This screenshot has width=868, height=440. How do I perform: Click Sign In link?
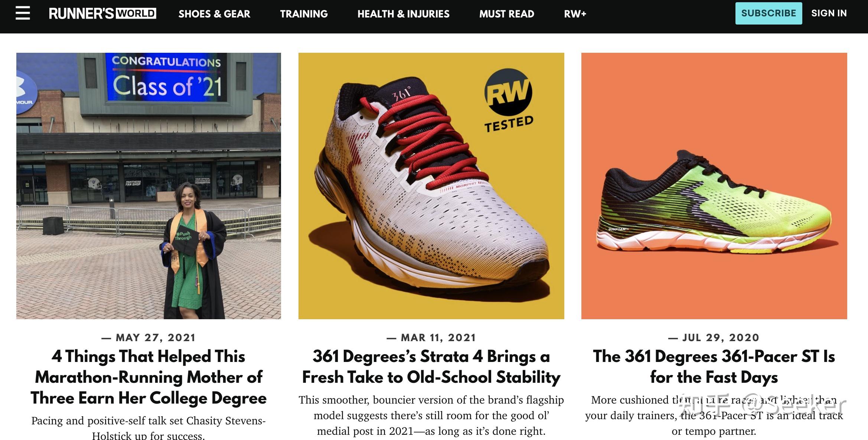[x=829, y=13]
